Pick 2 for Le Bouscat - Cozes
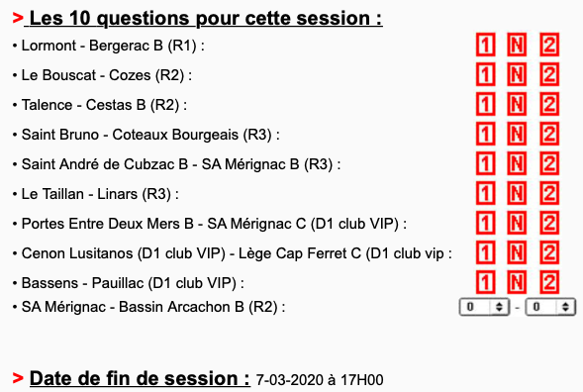This screenshot has height=392, width=583. pos(549,74)
